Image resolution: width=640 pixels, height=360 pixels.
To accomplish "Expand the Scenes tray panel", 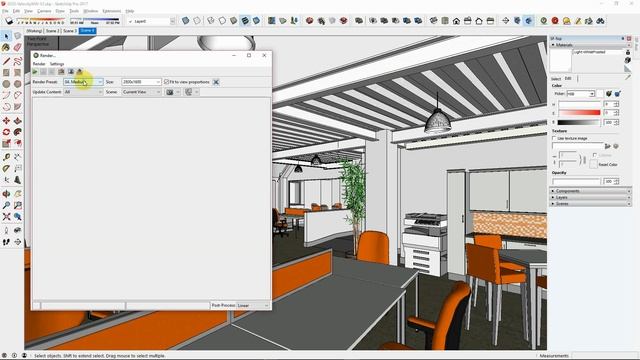I will pos(590,203).
